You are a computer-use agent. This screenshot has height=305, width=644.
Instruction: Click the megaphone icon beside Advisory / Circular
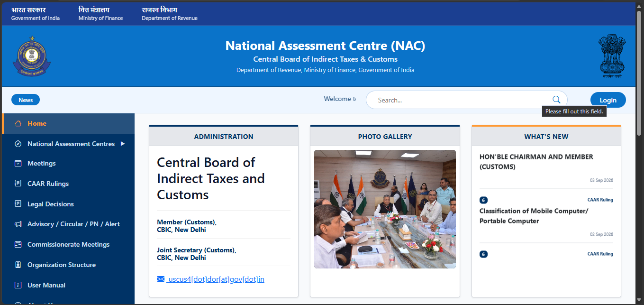(18, 224)
